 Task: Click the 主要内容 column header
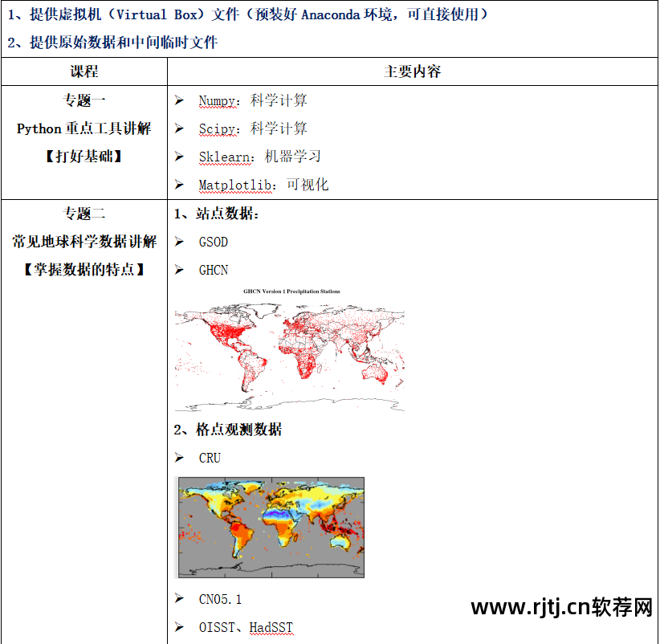click(413, 71)
